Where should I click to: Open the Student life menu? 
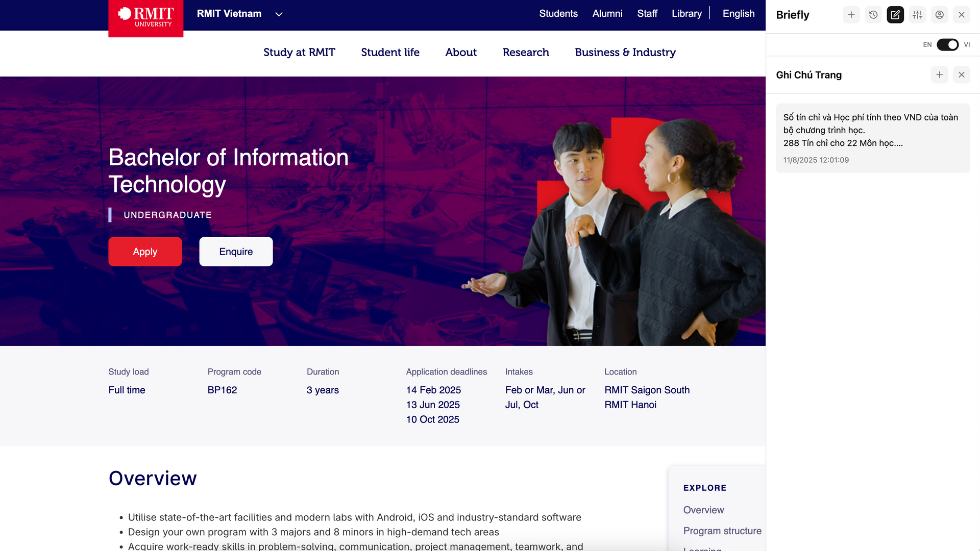[390, 53]
